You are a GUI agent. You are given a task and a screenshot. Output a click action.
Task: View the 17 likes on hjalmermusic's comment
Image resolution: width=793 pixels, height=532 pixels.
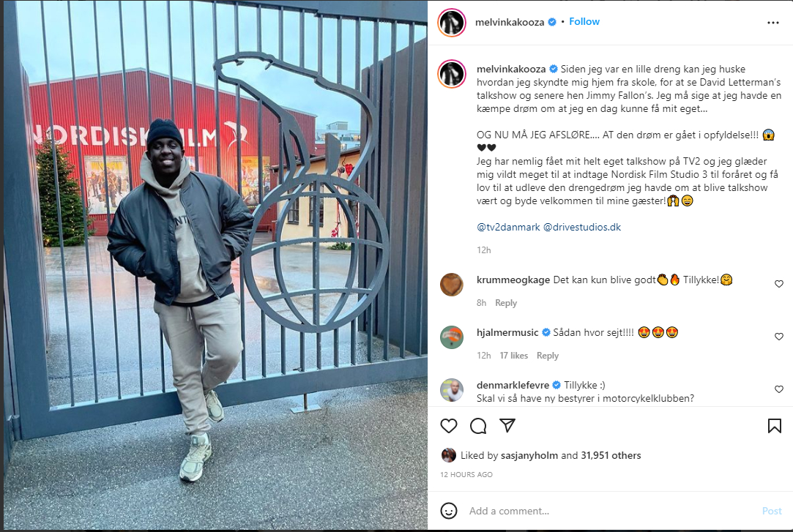point(514,355)
